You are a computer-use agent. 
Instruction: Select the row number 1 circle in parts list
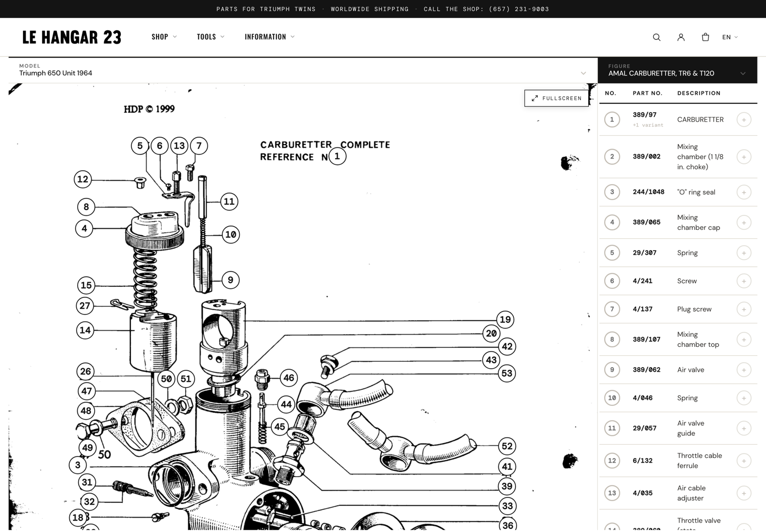tap(612, 120)
